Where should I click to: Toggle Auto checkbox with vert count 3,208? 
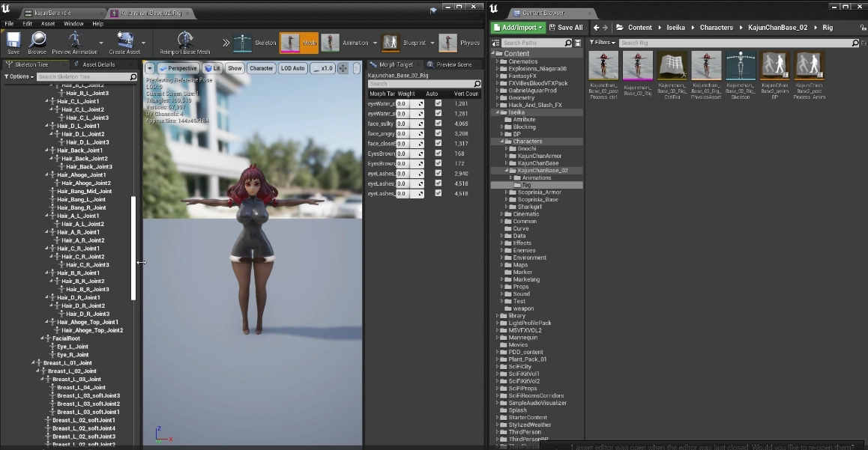(438, 133)
